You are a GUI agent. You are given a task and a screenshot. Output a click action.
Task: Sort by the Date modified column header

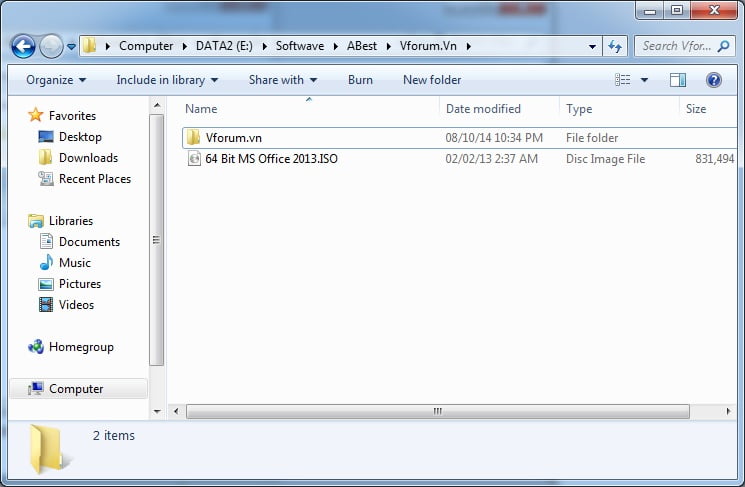pyautogui.click(x=483, y=109)
